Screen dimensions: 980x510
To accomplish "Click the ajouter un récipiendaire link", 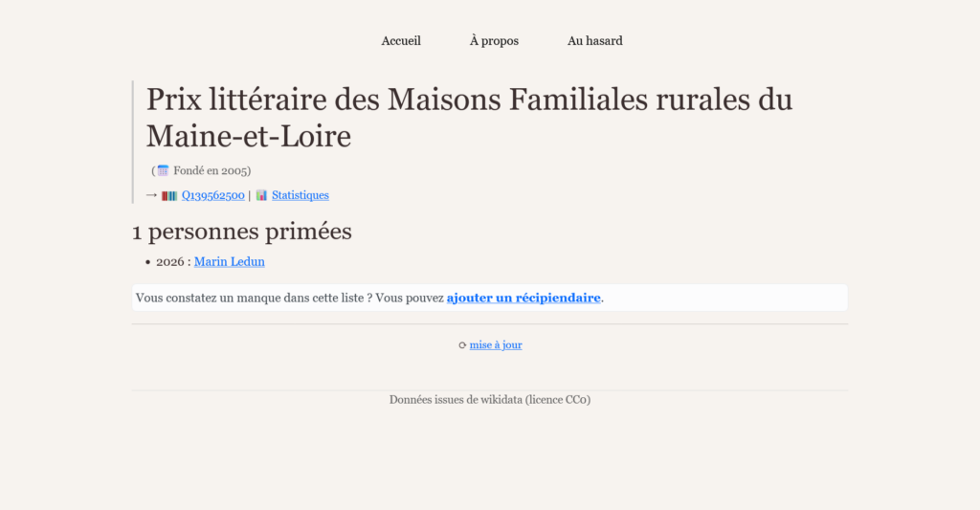I will coord(523,298).
